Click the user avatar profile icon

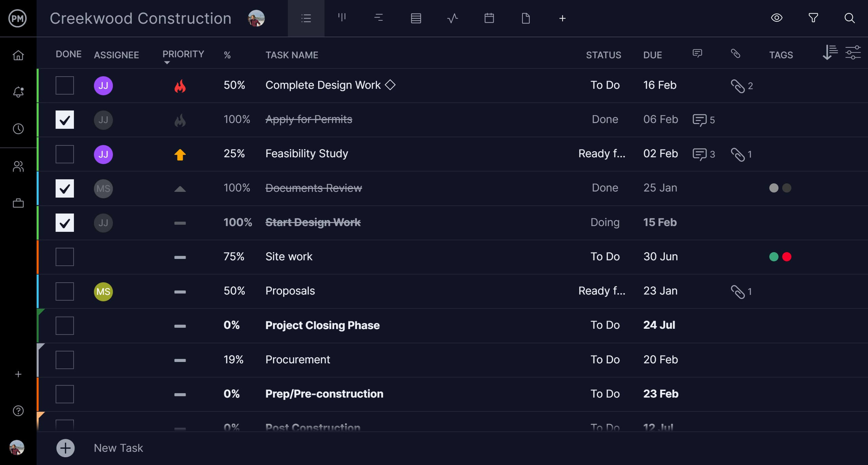point(17,448)
